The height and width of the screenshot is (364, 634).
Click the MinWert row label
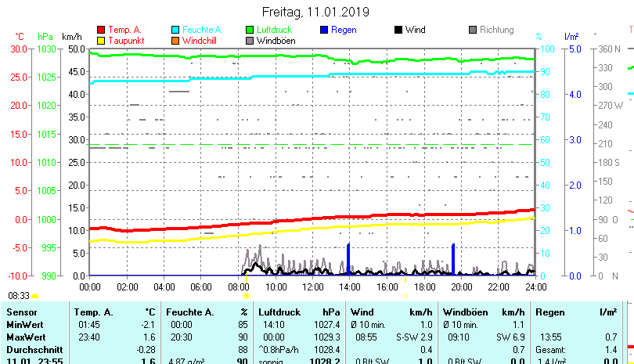(x=25, y=324)
